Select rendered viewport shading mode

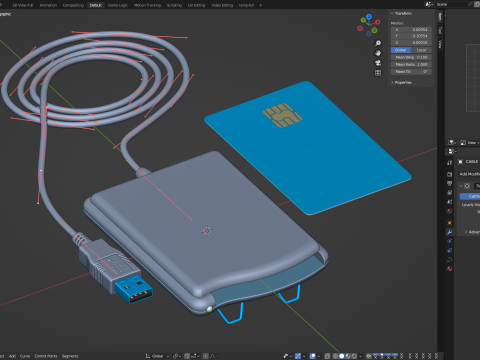(354, 356)
